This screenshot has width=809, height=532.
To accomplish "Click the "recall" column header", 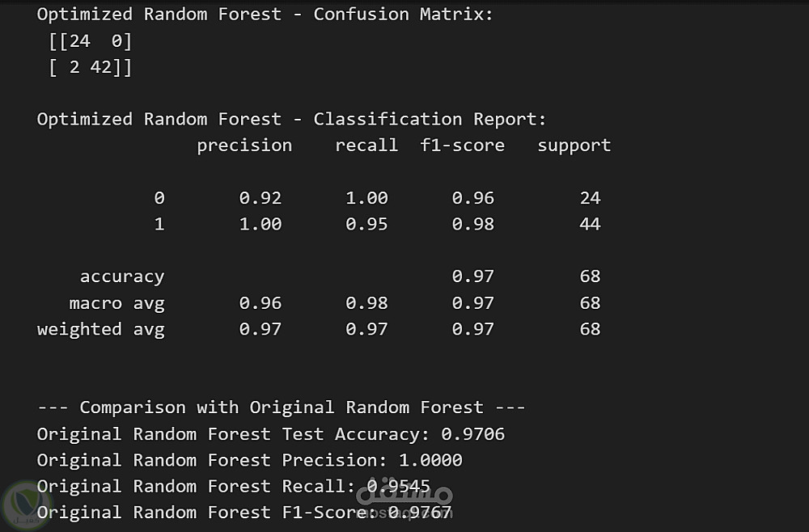I will pyautogui.click(x=366, y=146).
